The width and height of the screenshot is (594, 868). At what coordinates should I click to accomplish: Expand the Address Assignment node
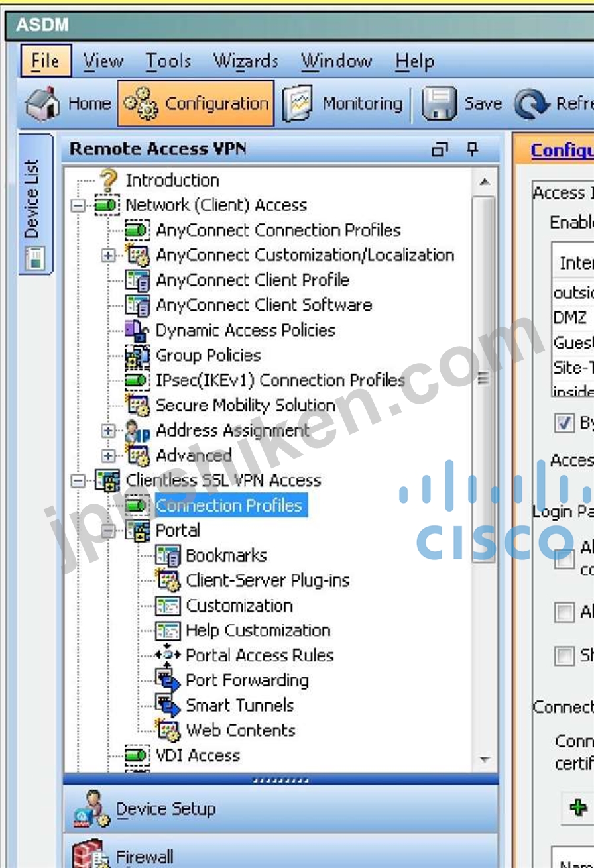pos(109,431)
